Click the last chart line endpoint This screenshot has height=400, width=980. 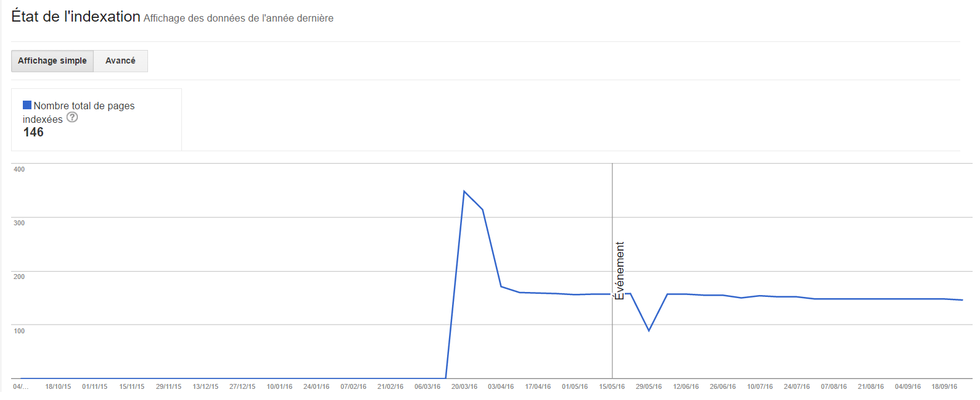962,300
